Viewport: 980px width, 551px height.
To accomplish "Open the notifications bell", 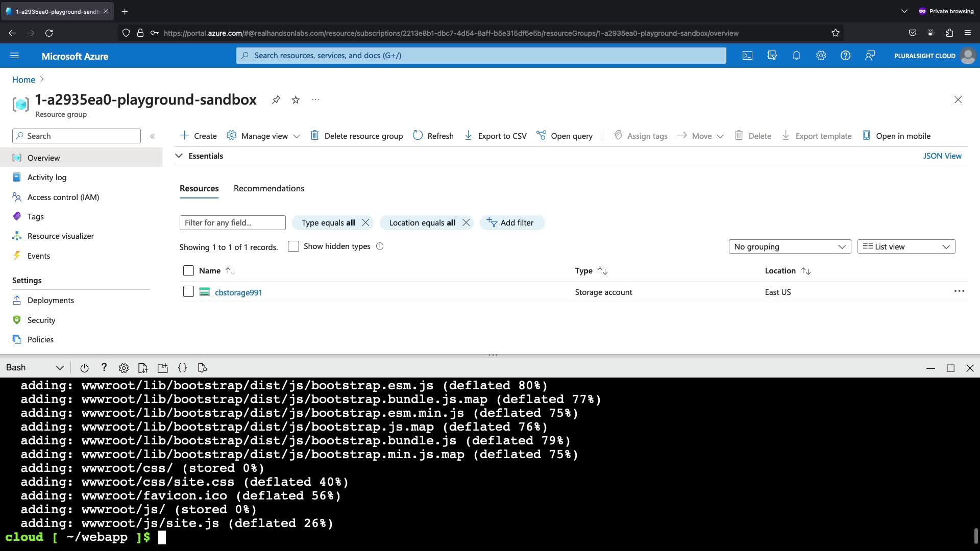I will pyautogui.click(x=796, y=56).
